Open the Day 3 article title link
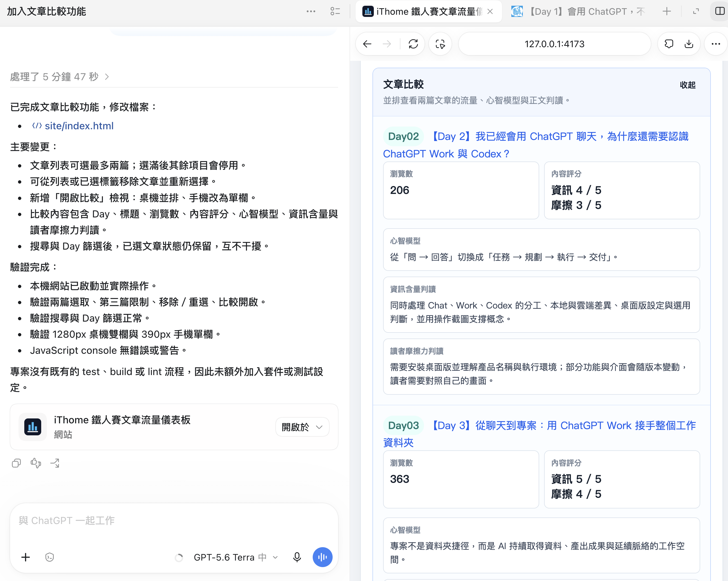 coord(539,434)
